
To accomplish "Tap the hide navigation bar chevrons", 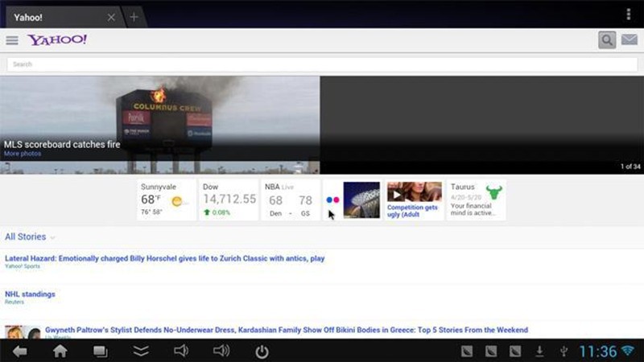I will [141, 352].
